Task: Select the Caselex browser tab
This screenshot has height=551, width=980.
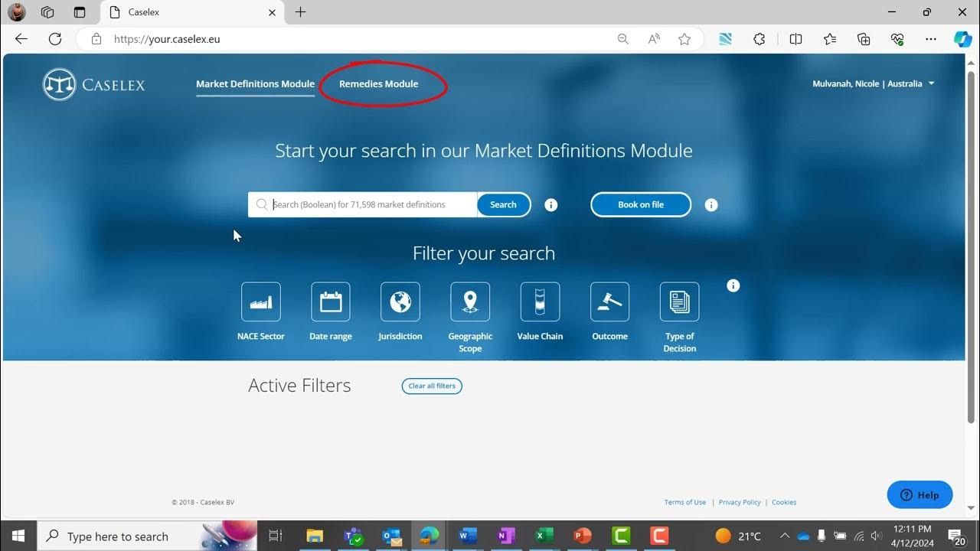Action: 193,12
